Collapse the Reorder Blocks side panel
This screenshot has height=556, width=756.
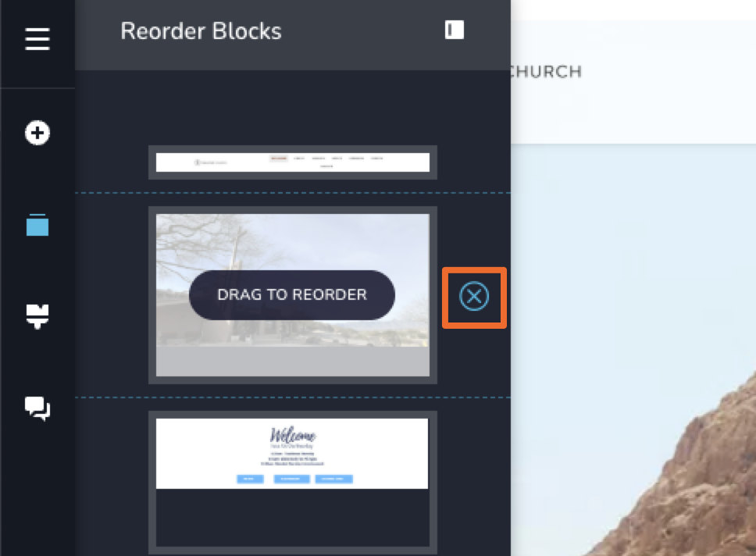[455, 30]
